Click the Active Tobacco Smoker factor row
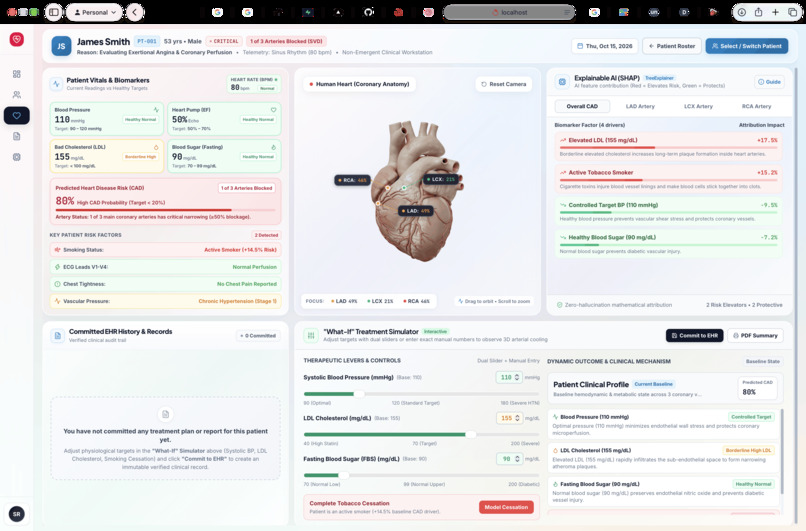 [668, 179]
